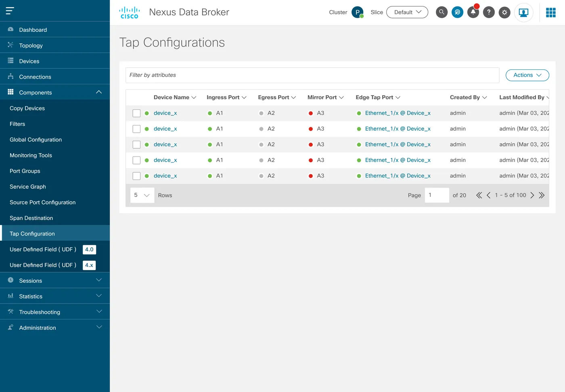Image resolution: width=565 pixels, height=392 pixels.
Task: Click the Cisco logo
Action: (130, 13)
